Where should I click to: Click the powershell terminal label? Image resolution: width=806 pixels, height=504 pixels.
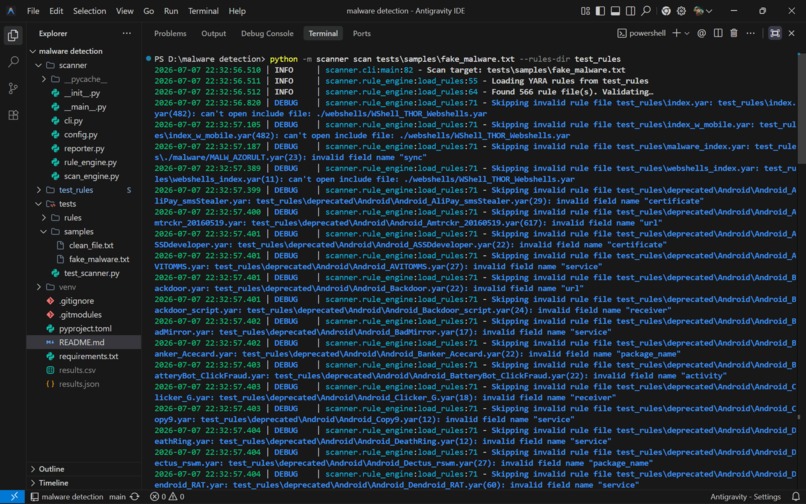pos(642,33)
